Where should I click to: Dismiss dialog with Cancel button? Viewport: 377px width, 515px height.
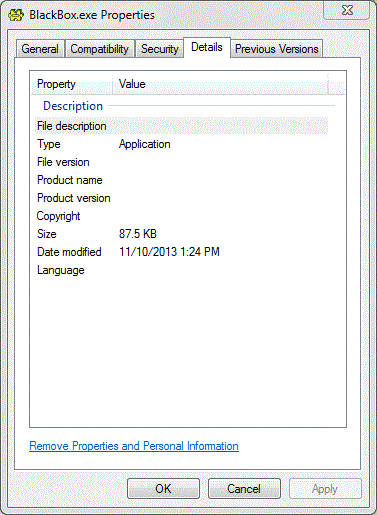point(244,489)
